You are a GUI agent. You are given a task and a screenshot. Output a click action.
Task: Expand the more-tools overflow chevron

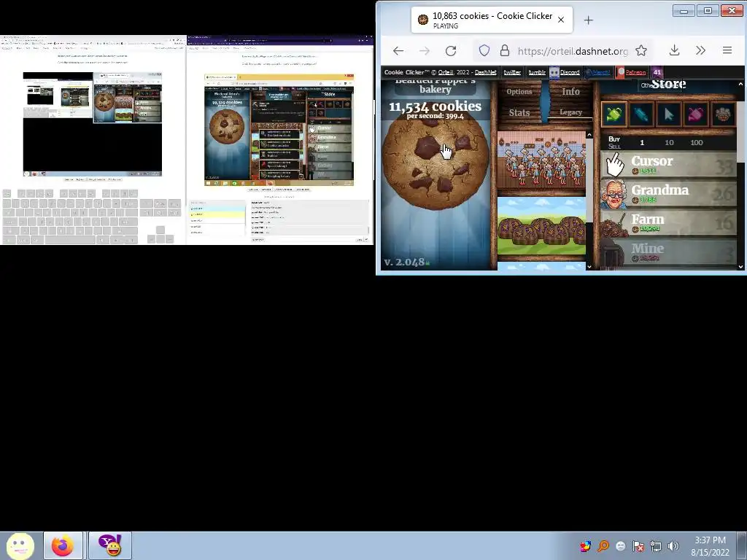click(x=700, y=50)
